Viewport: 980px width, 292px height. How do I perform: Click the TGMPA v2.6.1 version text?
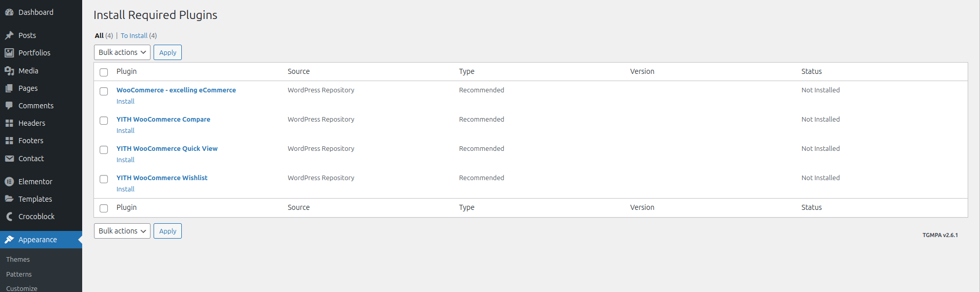(x=940, y=235)
